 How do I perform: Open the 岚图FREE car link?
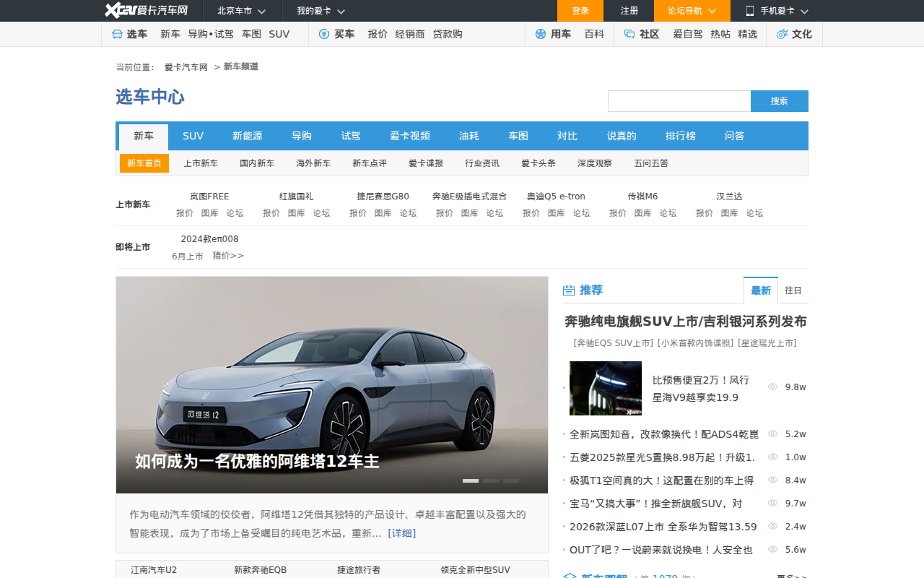[x=209, y=197]
